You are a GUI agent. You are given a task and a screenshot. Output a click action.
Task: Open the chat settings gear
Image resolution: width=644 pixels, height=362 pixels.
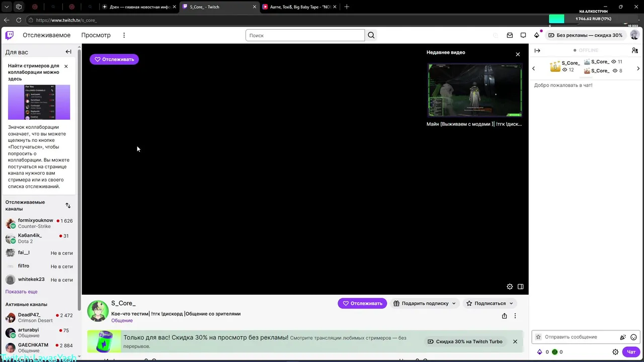[615, 352]
